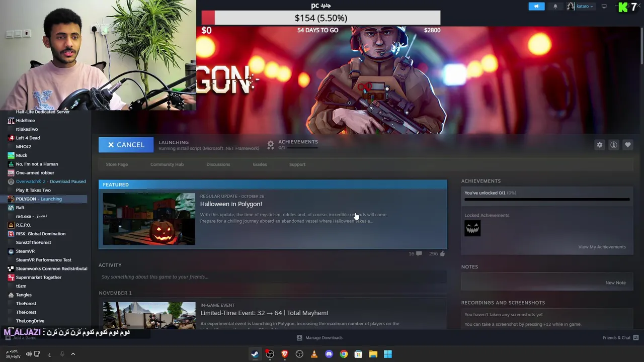Open Friends & Chat icon

tap(636, 338)
